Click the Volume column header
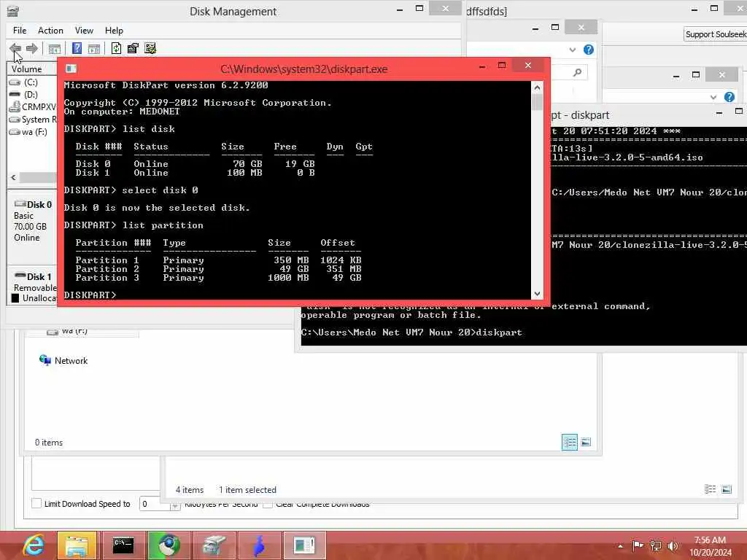The height and width of the screenshot is (560, 747). 31,69
